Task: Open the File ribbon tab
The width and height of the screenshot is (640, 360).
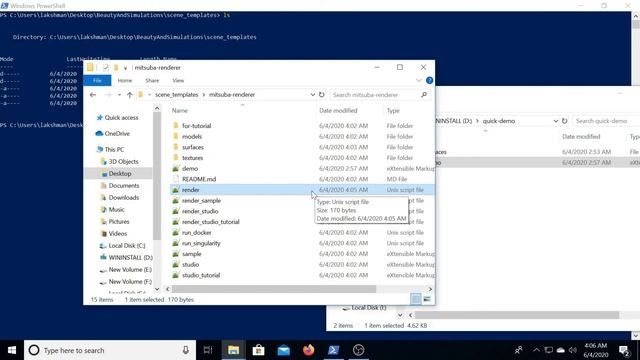Action: click(97, 80)
